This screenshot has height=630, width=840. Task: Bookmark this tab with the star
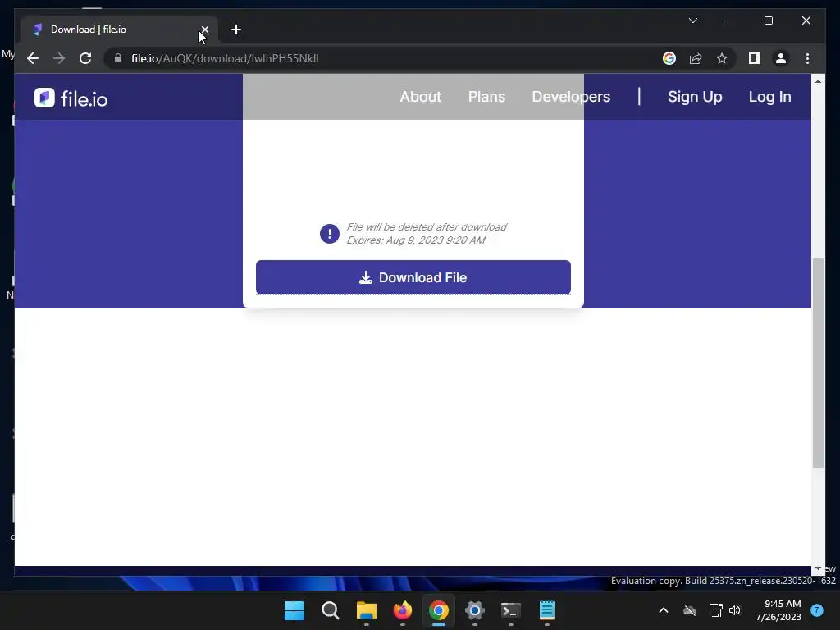[x=722, y=58]
